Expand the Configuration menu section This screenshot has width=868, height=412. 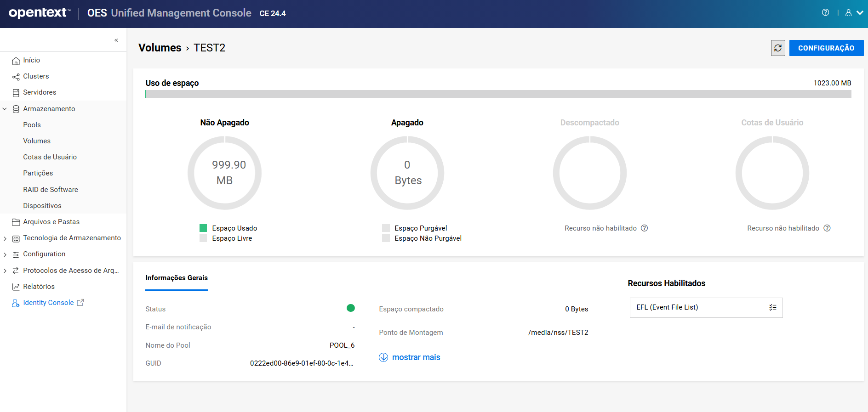(x=5, y=254)
